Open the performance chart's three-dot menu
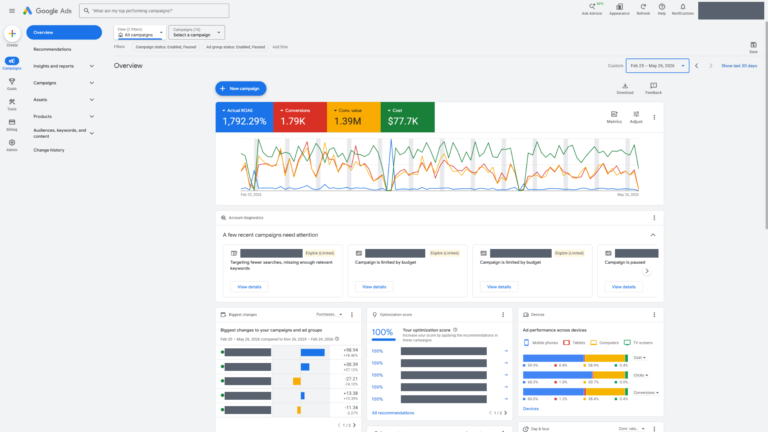 [x=654, y=118]
